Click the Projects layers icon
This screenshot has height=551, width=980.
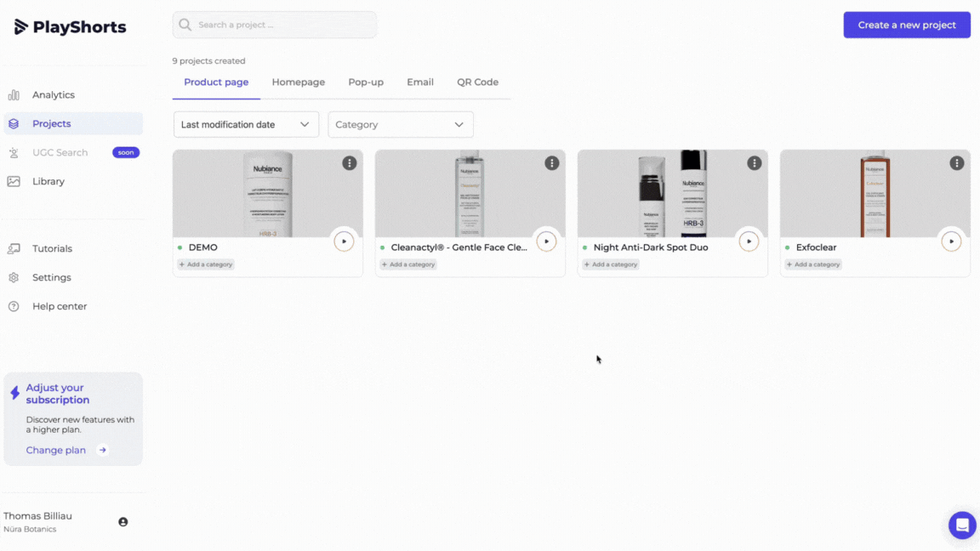[x=14, y=123]
